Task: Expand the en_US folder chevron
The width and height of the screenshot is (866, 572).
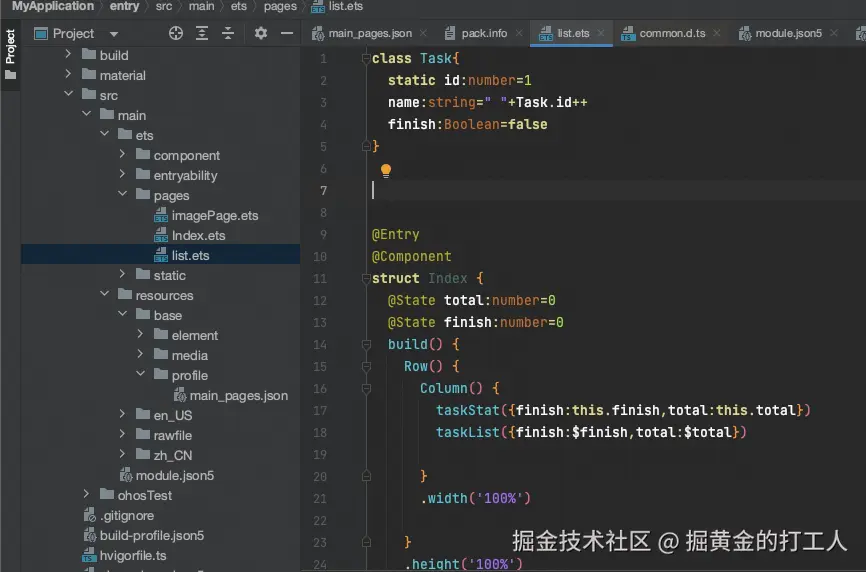Action: 122,414
